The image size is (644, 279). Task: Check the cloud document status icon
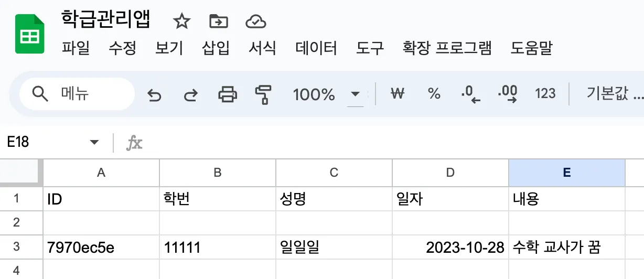coord(255,22)
